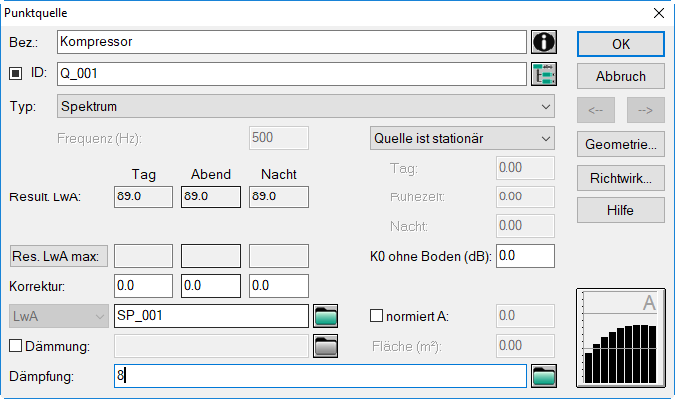Go to next object with --> button
The image size is (675, 399).
click(x=646, y=110)
